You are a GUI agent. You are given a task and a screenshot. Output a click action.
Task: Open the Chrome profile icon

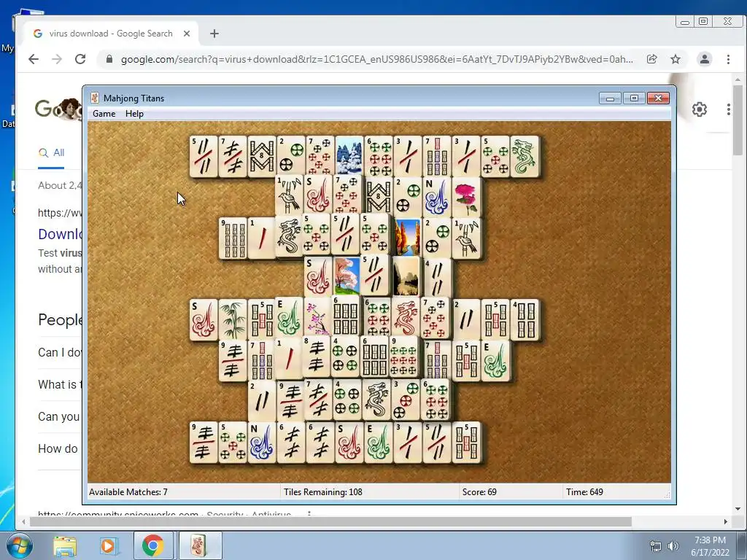[x=704, y=59]
